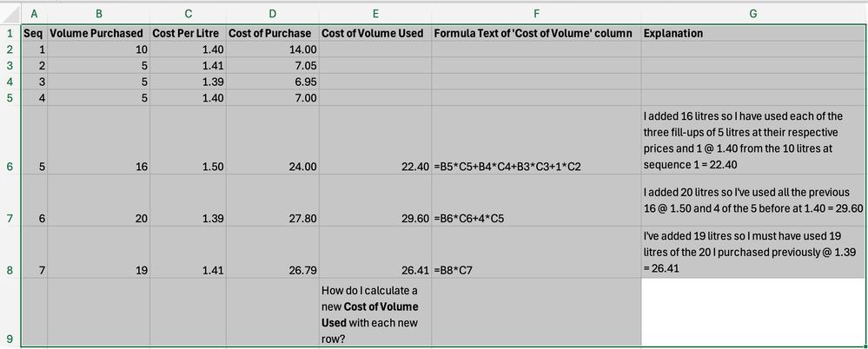Click the empty white cell G9
This screenshot has height=349, width=868.
point(754,313)
